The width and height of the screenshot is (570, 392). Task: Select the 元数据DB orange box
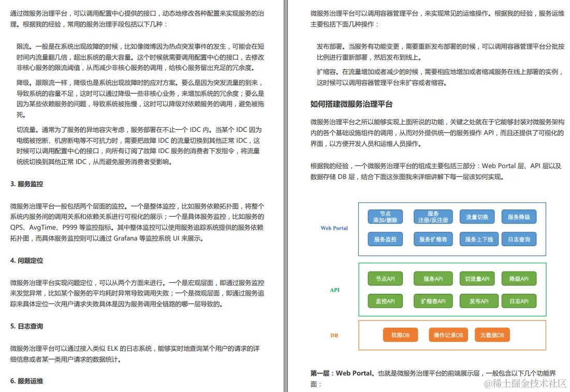(x=492, y=335)
